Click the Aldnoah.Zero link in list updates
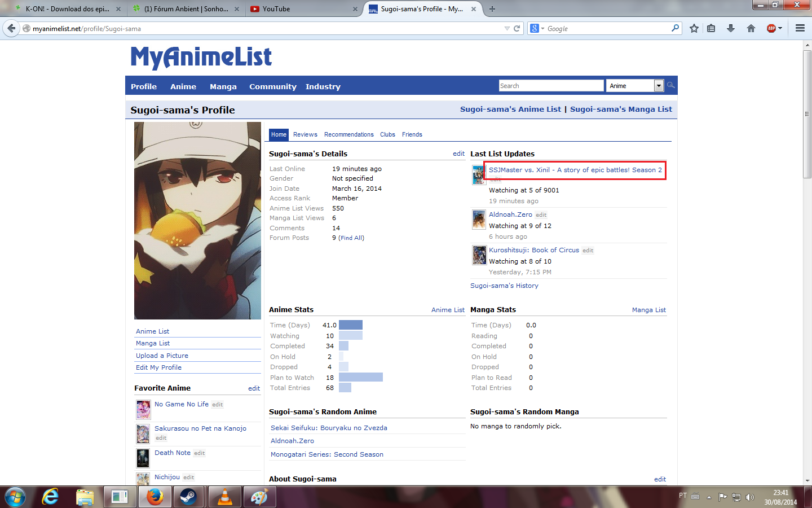Screen dimensions: 812x508 coord(510,214)
